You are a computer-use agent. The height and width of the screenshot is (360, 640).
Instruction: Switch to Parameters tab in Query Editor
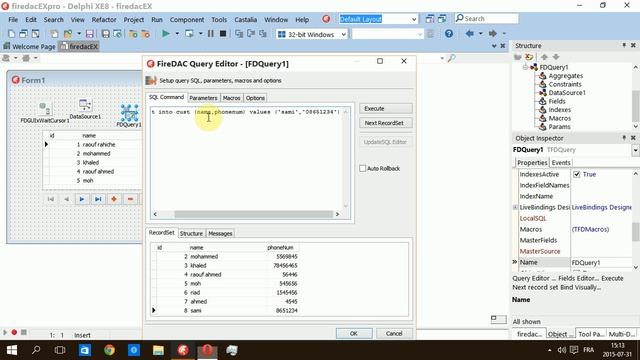203,98
